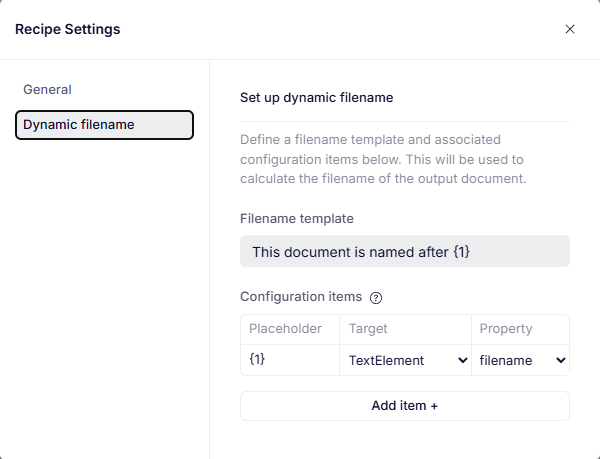Click the Configuration items help icon
The width and height of the screenshot is (600, 459).
(x=376, y=298)
